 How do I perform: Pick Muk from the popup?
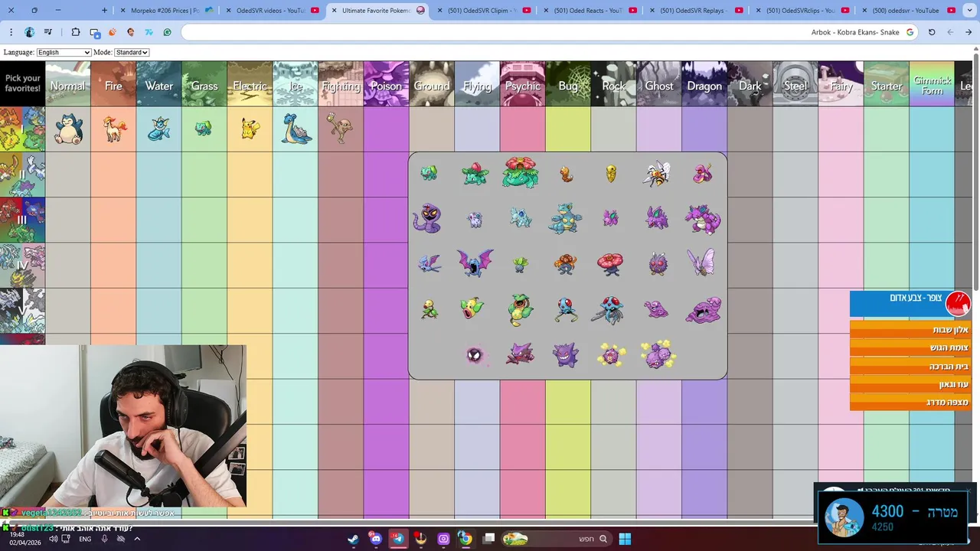pos(703,310)
